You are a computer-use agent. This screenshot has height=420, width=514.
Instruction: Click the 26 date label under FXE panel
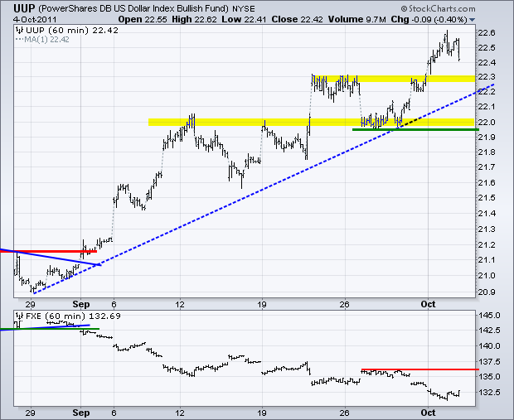[x=344, y=413]
